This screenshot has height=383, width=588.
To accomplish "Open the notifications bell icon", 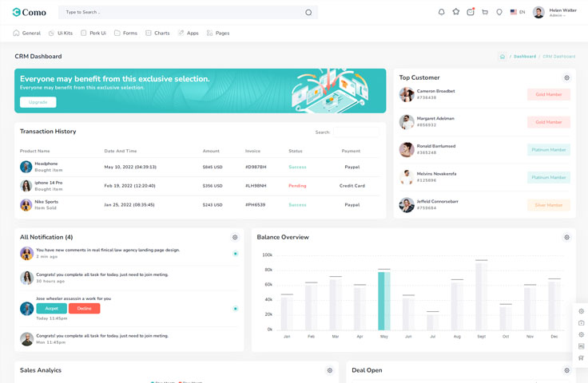I will click(x=441, y=12).
